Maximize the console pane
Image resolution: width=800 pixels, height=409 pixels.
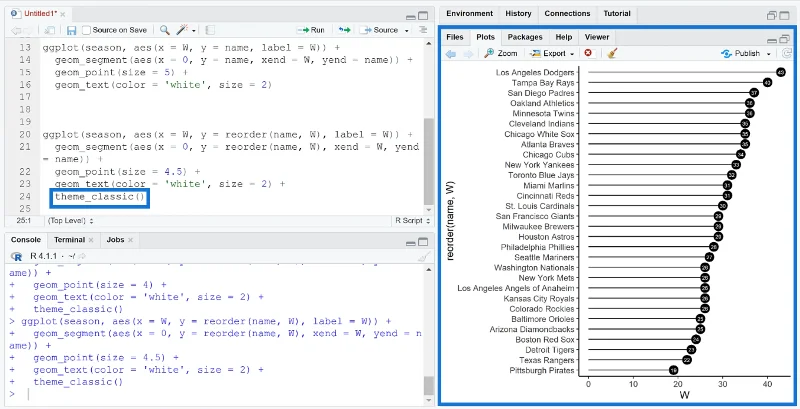pos(423,242)
